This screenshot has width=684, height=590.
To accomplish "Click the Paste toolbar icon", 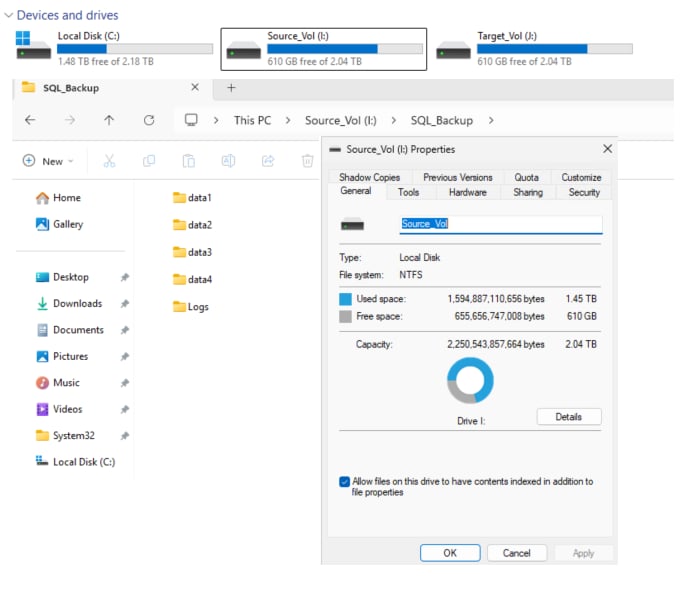I will [188, 161].
